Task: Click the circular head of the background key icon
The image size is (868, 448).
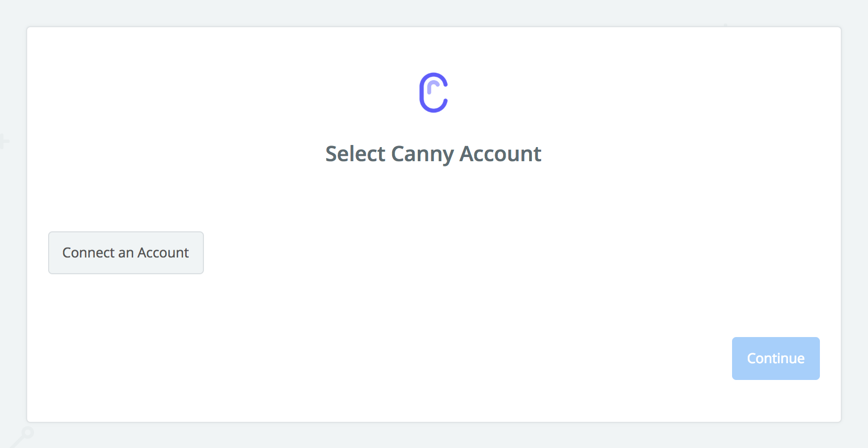Action: [x=27, y=433]
